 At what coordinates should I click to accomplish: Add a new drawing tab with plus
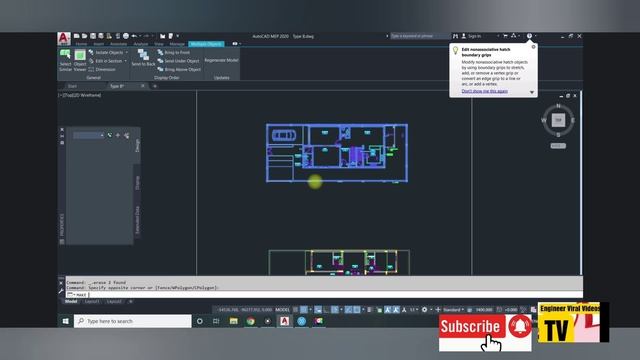coord(155,86)
